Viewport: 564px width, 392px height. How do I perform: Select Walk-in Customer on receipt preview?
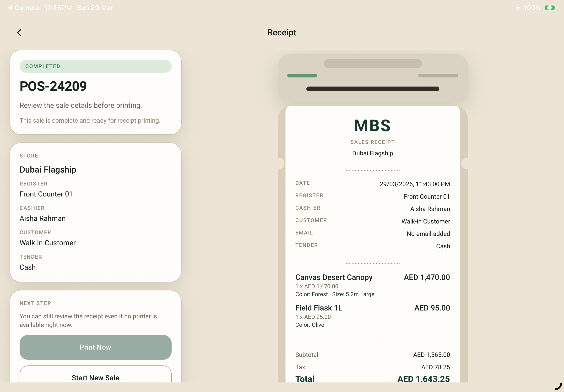coord(426,221)
